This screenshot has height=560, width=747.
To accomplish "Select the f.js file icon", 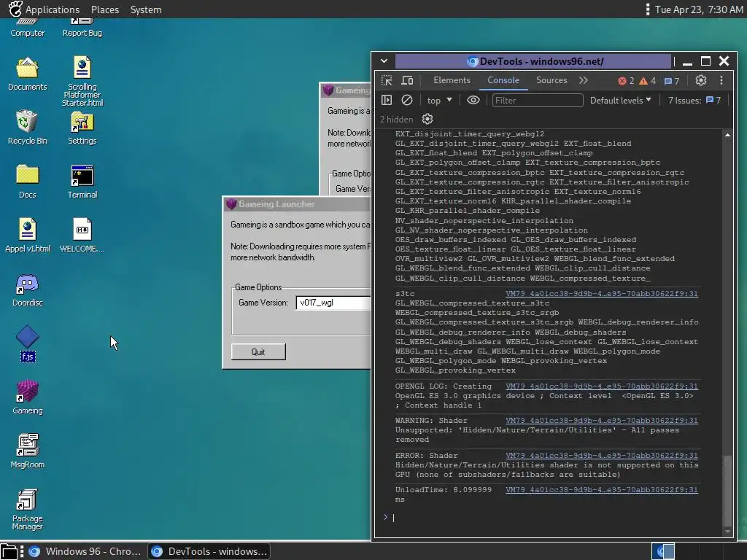I will point(27,343).
